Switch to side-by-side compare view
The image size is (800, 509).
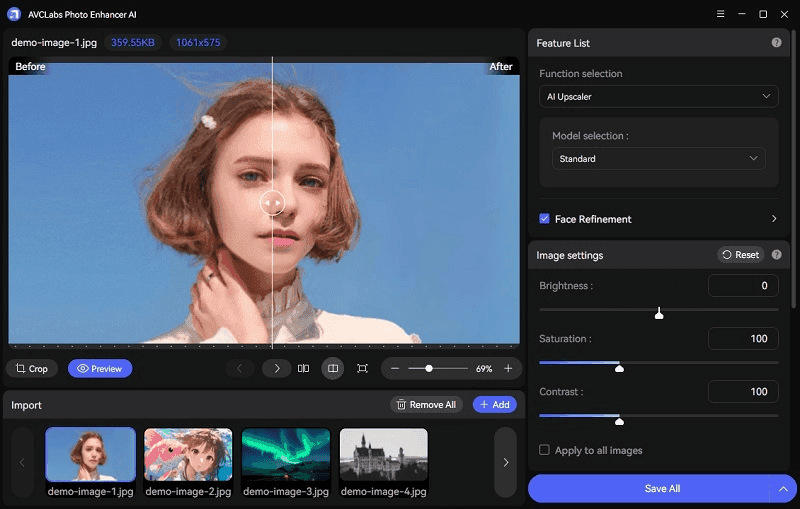click(303, 368)
